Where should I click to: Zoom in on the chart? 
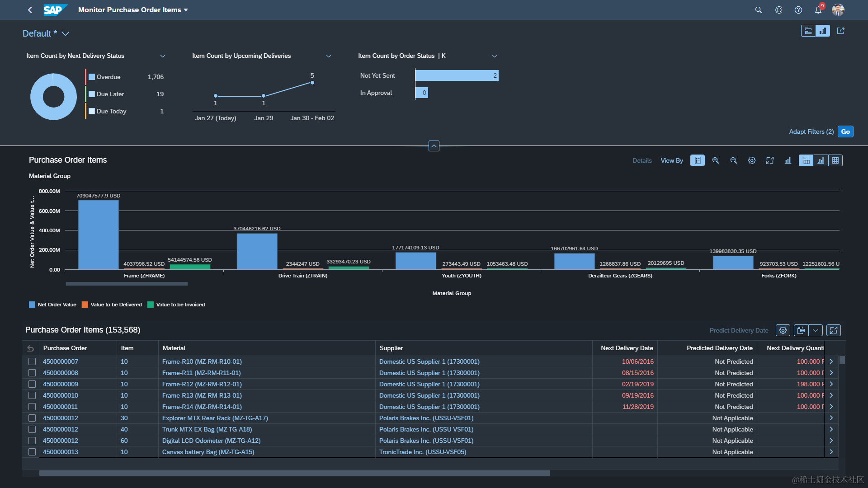click(716, 160)
